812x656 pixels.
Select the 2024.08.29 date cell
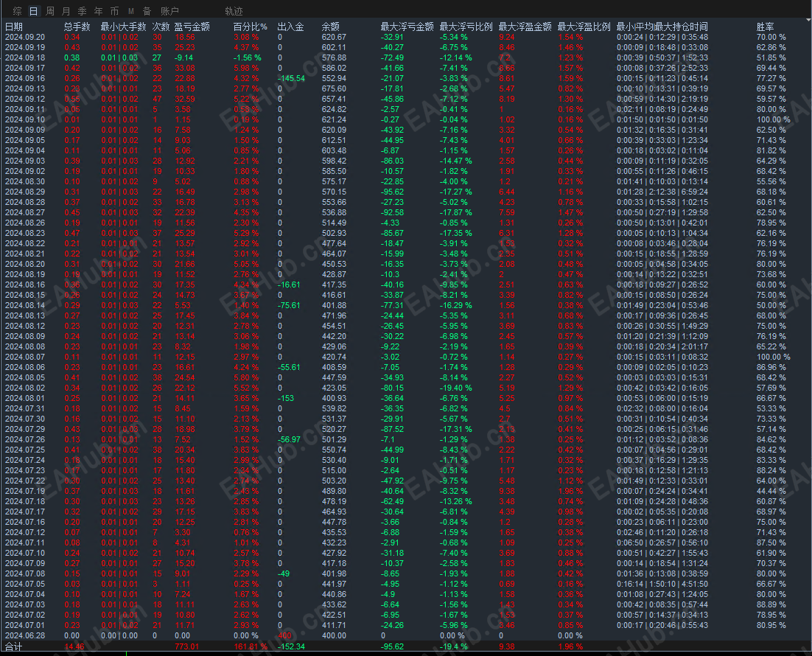pos(25,192)
